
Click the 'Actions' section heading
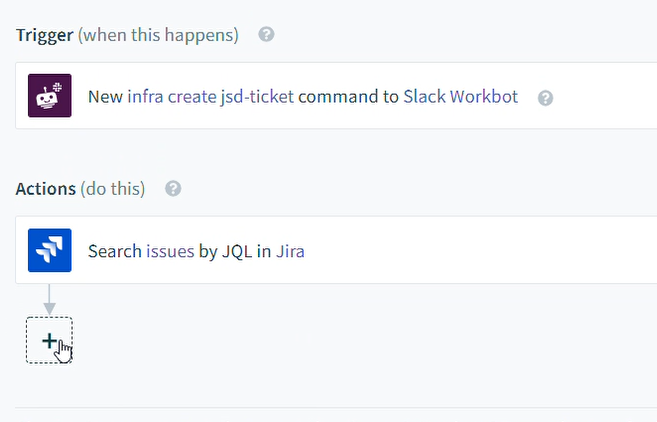pyautogui.click(x=46, y=189)
